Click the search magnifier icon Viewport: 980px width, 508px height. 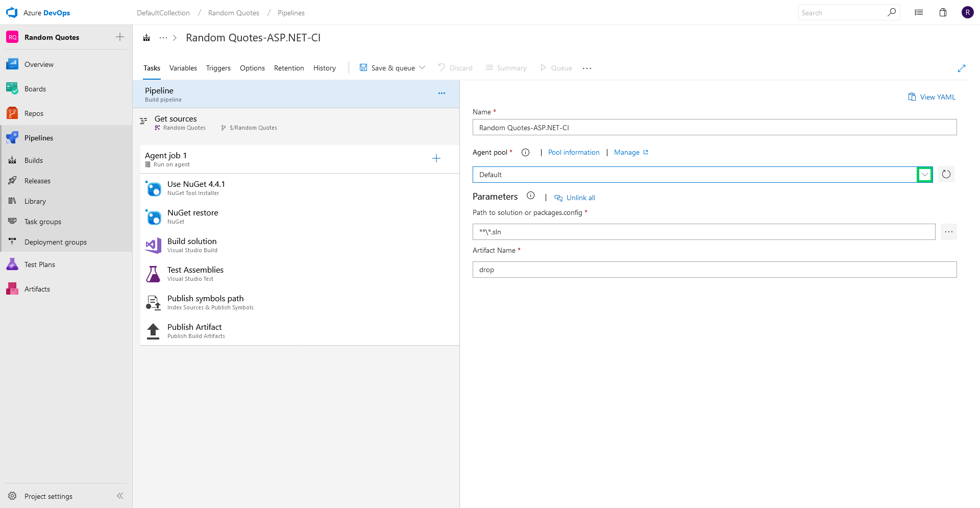pos(892,12)
